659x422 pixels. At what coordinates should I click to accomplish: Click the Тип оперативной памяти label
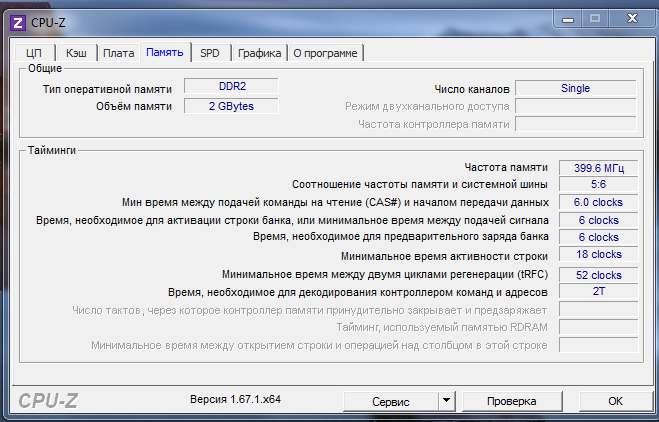click(x=107, y=89)
